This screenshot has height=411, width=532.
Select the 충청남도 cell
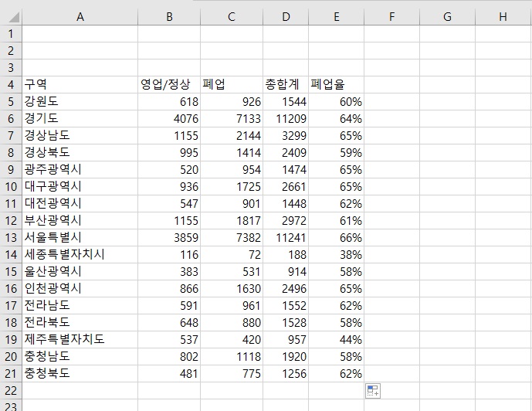[x=80, y=357]
